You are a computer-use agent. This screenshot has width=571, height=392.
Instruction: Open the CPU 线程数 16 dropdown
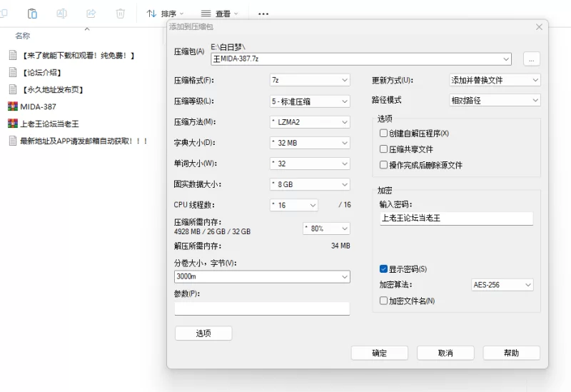[294, 205]
